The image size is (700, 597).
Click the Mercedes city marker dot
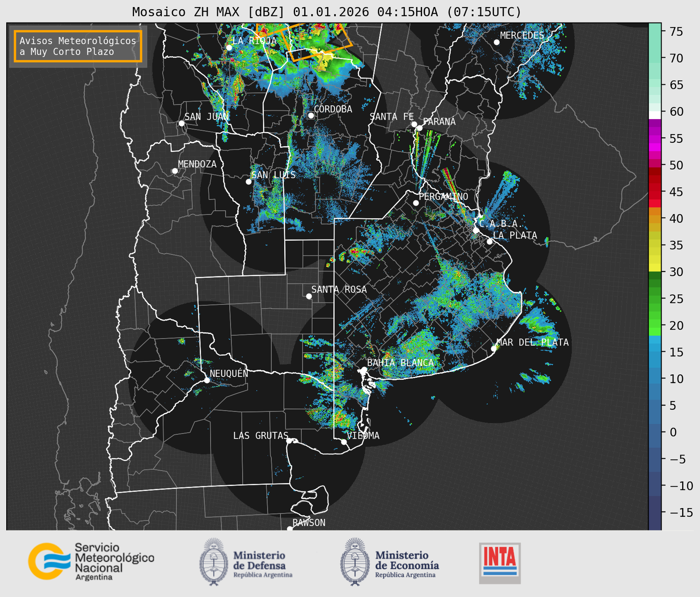tap(496, 42)
